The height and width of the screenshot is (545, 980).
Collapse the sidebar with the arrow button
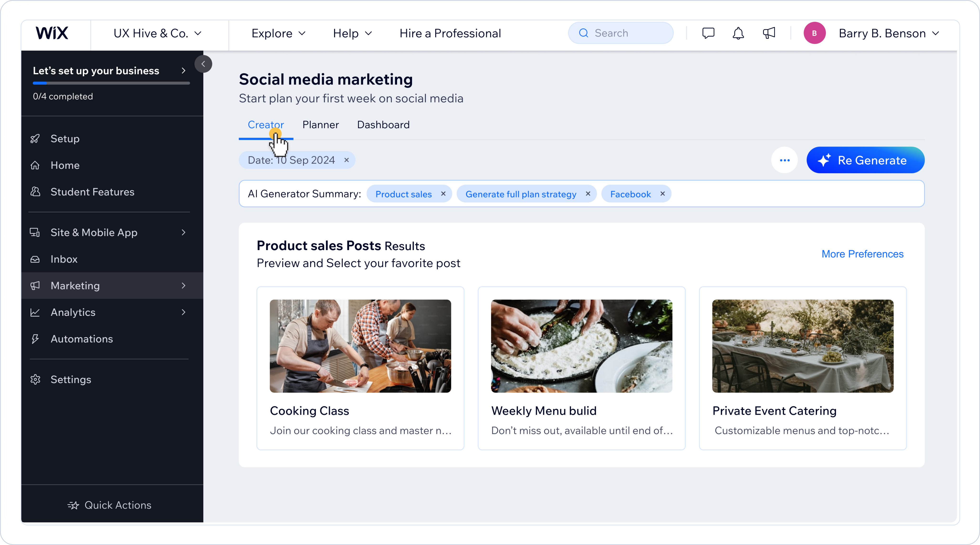point(203,64)
